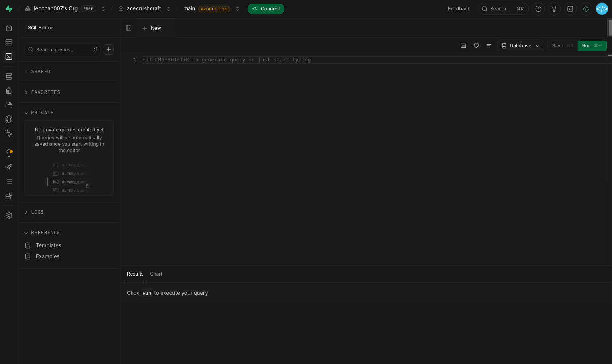612x364 pixels.
Task: Open the Edge Functions sidebar icon
Action: (9, 119)
